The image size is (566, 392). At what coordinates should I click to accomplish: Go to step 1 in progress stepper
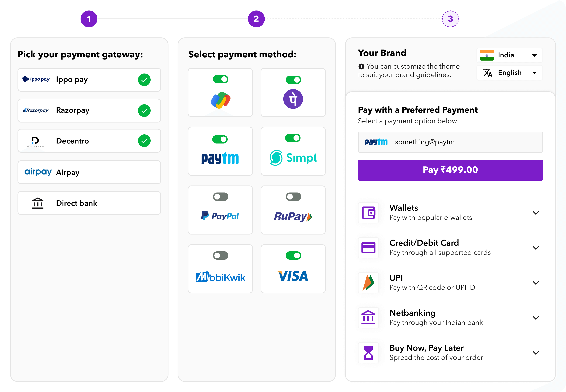(x=89, y=19)
